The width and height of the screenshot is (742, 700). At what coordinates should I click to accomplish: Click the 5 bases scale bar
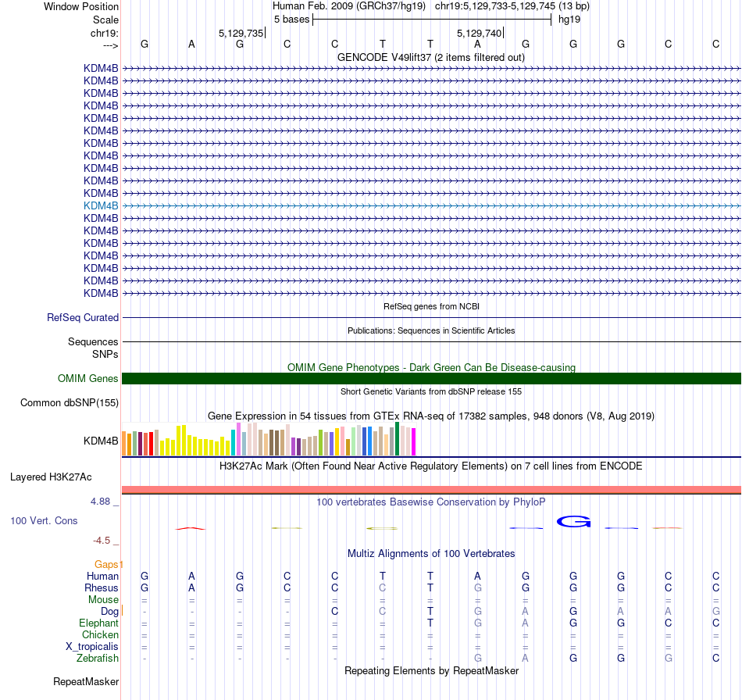pos(432,20)
